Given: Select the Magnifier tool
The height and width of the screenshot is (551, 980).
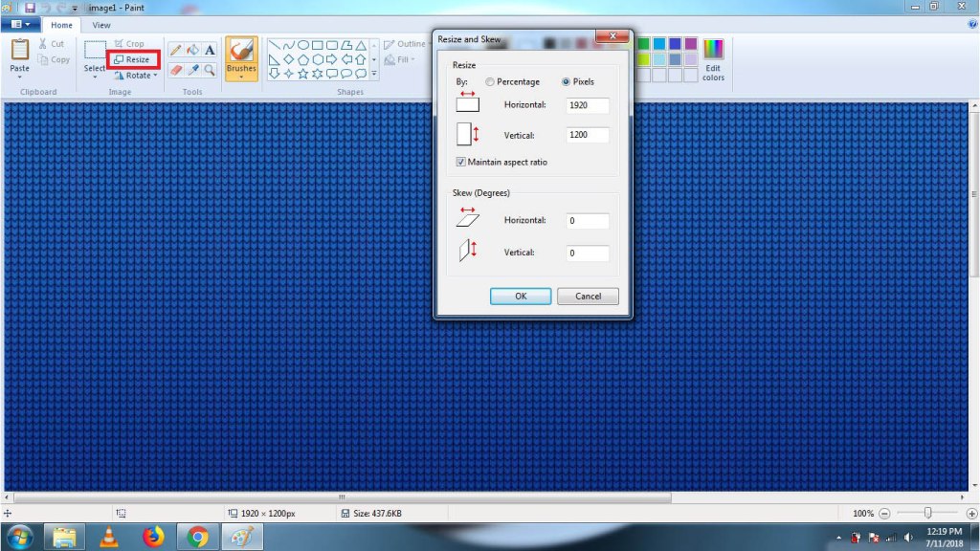Looking at the screenshot, I should (210, 70).
